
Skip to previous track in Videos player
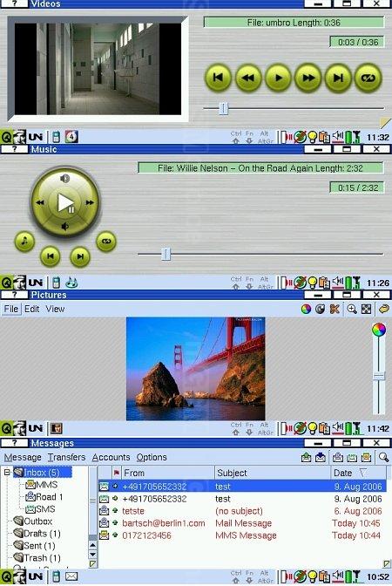click(218, 78)
